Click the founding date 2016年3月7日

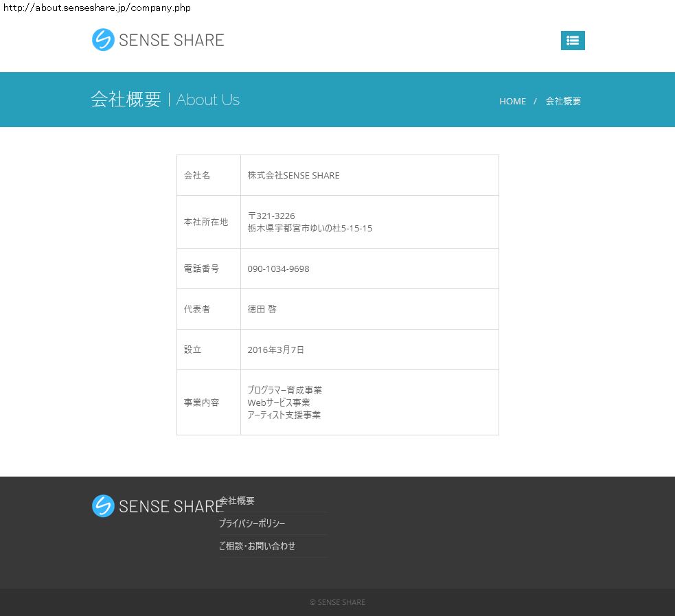point(275,350)
